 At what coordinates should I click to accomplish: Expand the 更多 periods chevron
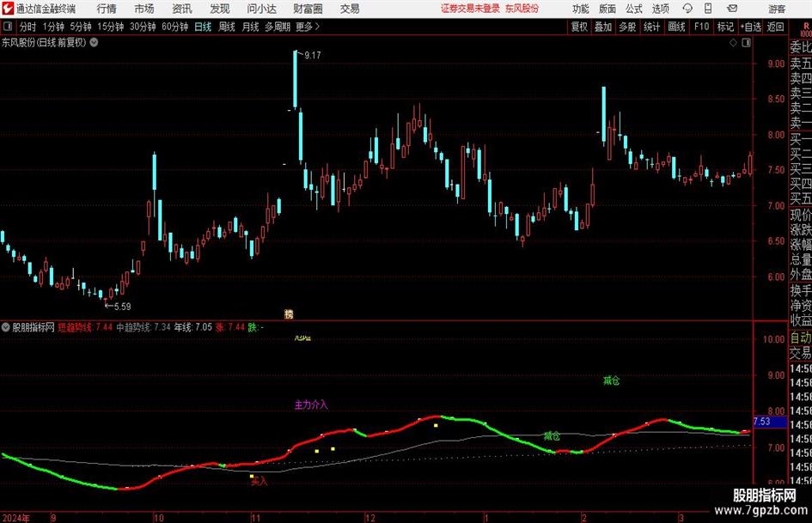pyautogui.click(x=317, y=27)
